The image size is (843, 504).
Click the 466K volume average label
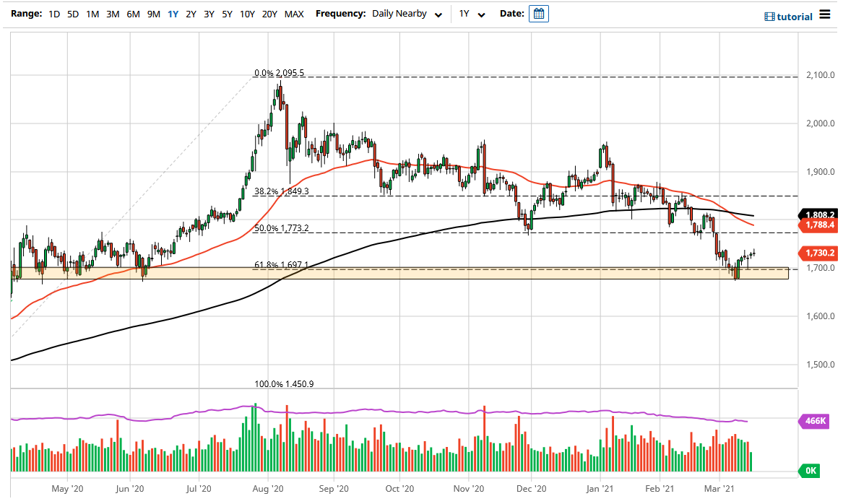815,421
